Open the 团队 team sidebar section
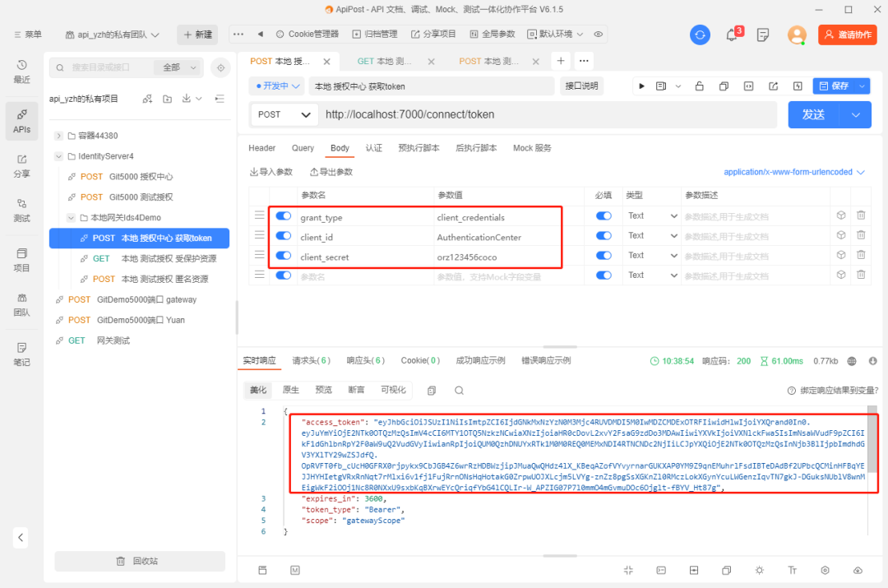Image resolution: width=888 pixels, height=588 pixels. 21,305
